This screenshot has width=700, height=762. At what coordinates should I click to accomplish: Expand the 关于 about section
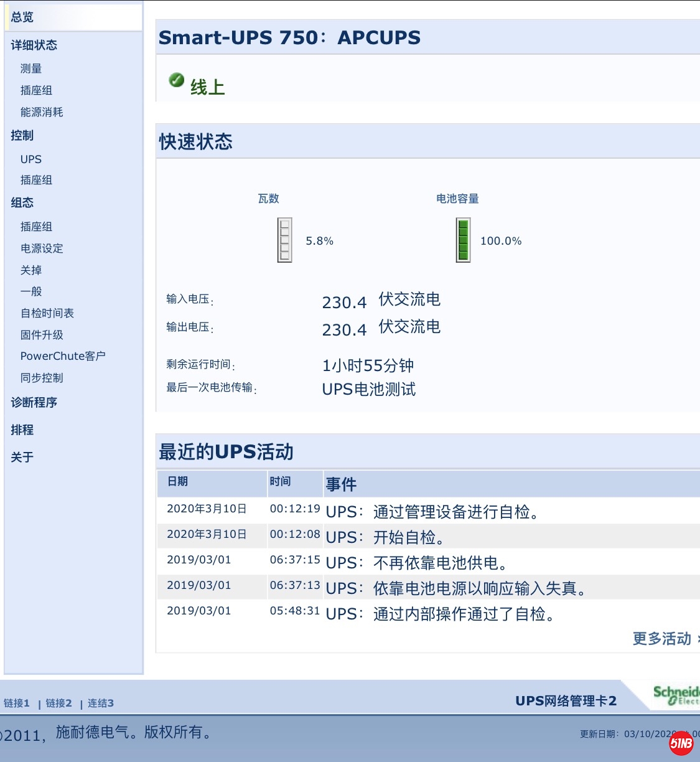[x=22, y=458]
